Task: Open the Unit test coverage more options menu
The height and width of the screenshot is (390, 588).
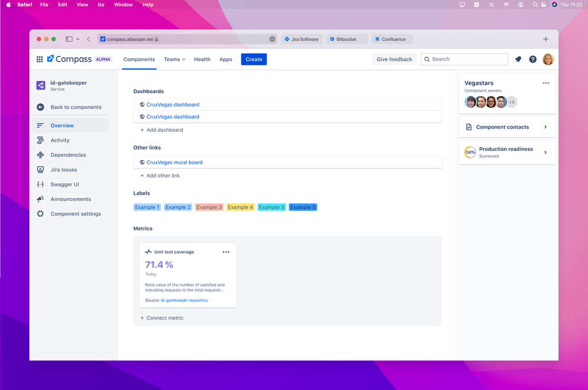Action: 226,252
